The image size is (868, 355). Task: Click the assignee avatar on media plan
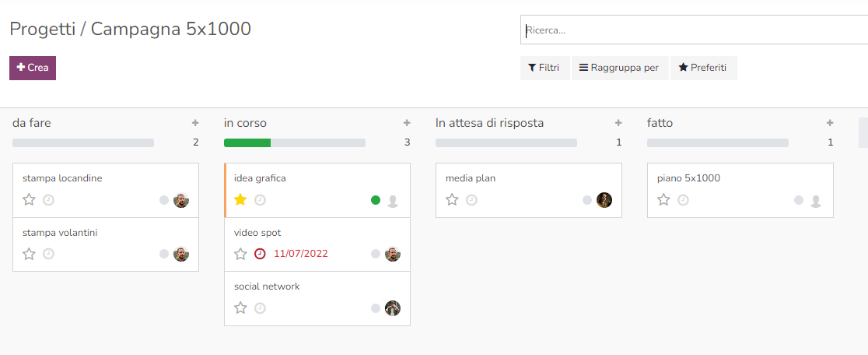[x=604, y=200]
